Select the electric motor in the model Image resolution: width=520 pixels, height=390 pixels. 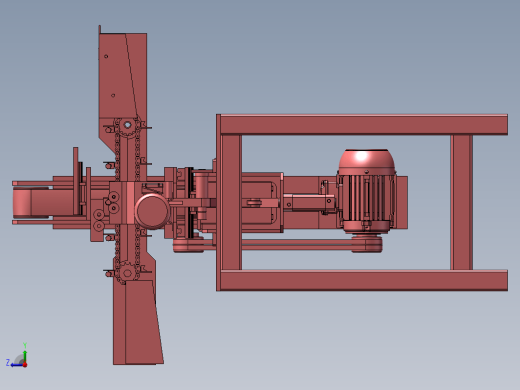tap(366, 191)
